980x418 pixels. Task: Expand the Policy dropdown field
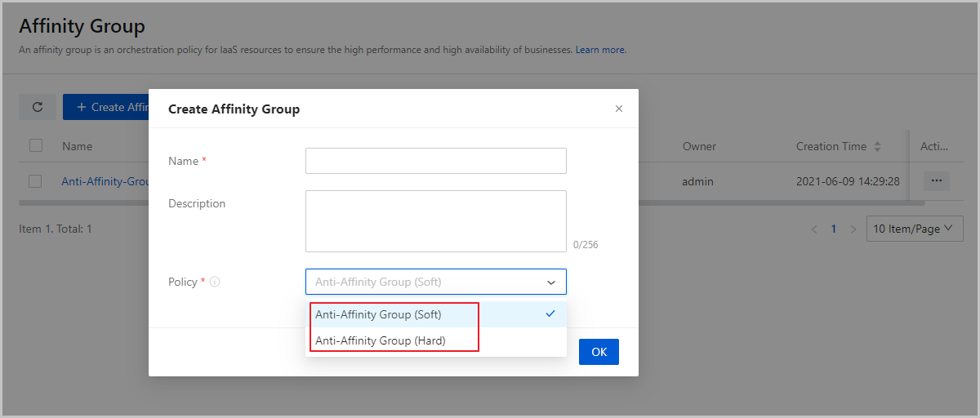pyautogui.click(x=435, y=282)
